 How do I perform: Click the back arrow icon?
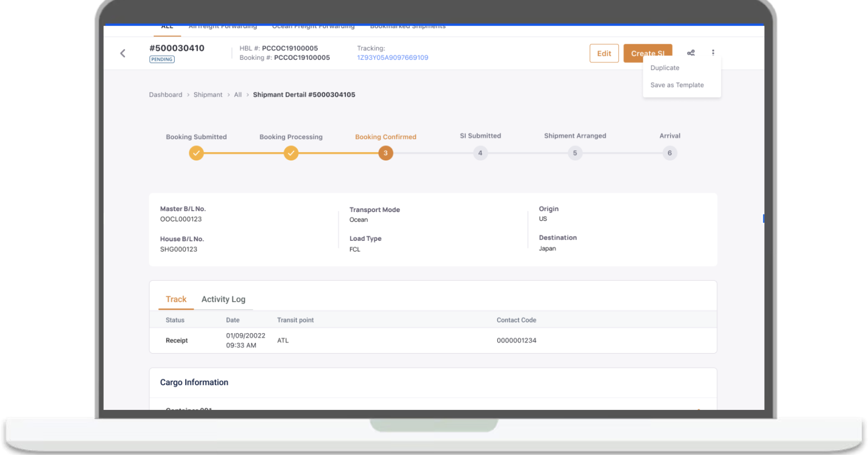tap(123, 53)
